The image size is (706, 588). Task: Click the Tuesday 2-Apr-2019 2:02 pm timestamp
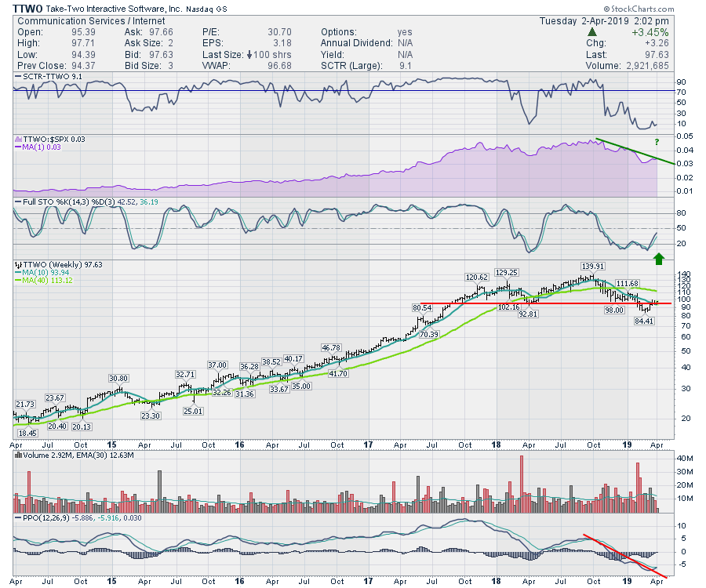pyautogui.click(x=604, y=21)
